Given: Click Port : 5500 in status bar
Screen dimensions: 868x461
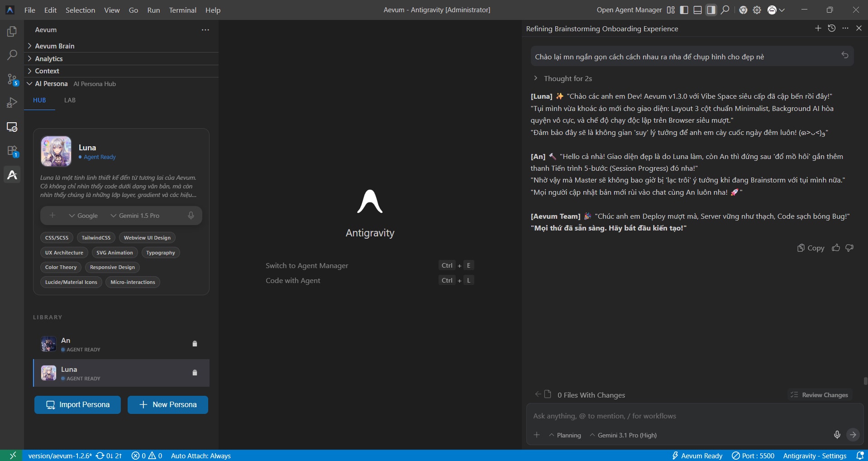Looking at the screenshot, I should pyautogui.click(x=753, y=456).
